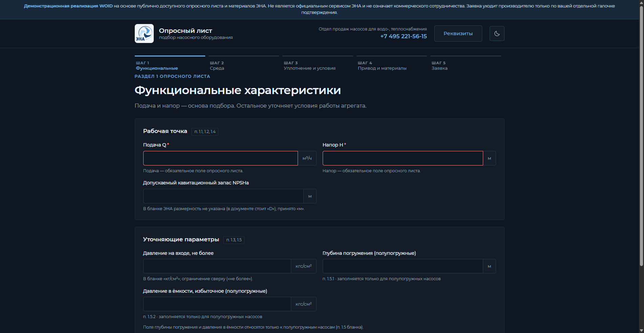
Task: Open step 3 Уплотнение и условия tab
Action: pos(318,64)
